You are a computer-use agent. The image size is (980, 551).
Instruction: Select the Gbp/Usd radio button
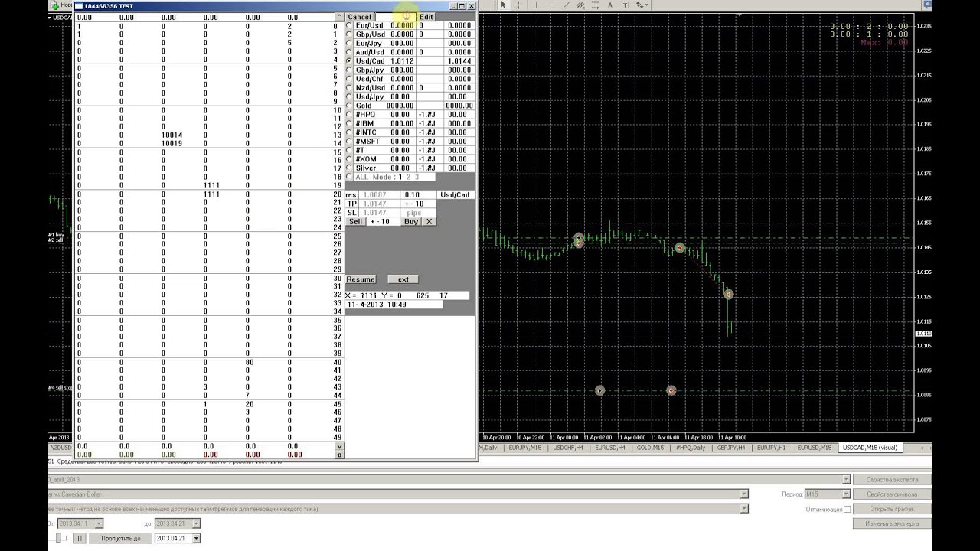[350, 34]
